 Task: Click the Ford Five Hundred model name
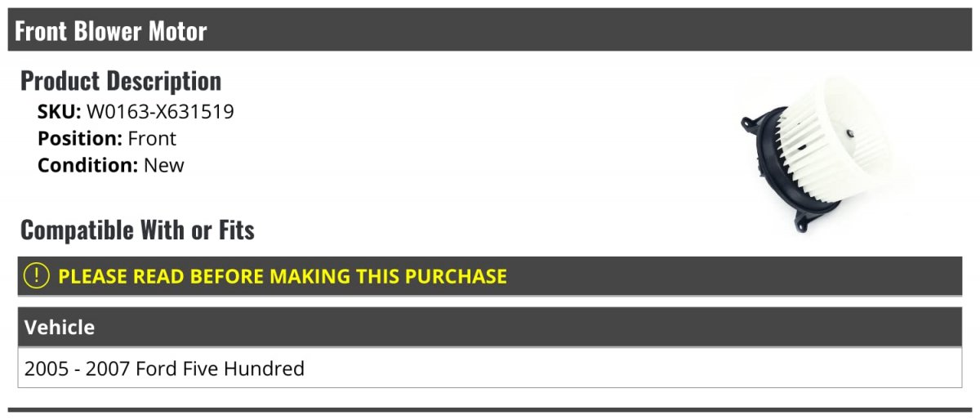click(220, 369)
